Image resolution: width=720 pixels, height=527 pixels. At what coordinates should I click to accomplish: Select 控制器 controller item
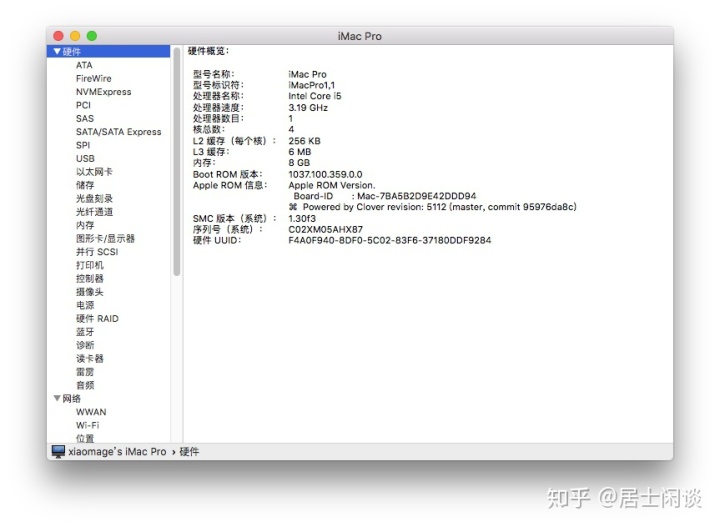pos(90,278)
